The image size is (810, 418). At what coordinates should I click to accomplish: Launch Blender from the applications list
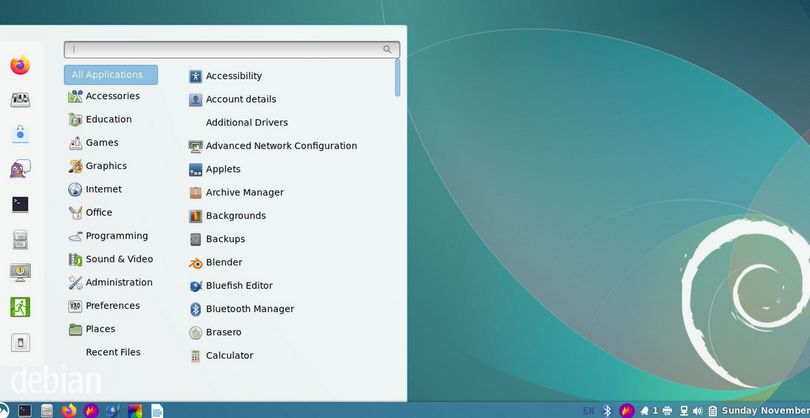point(224,262)
